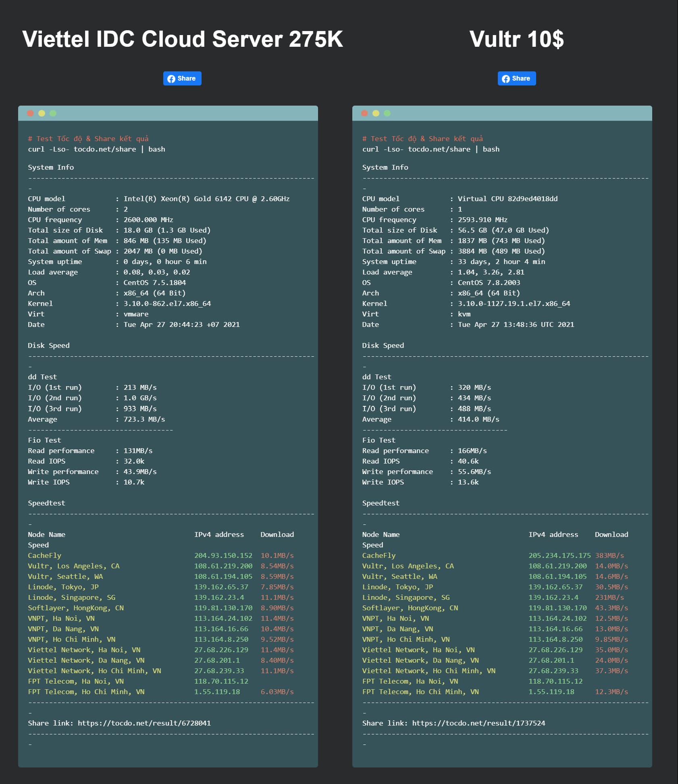Viewport: 678px width, 784px height.
Task: Click the green dot in Viettel terminal titlebar
Action: 53,113
